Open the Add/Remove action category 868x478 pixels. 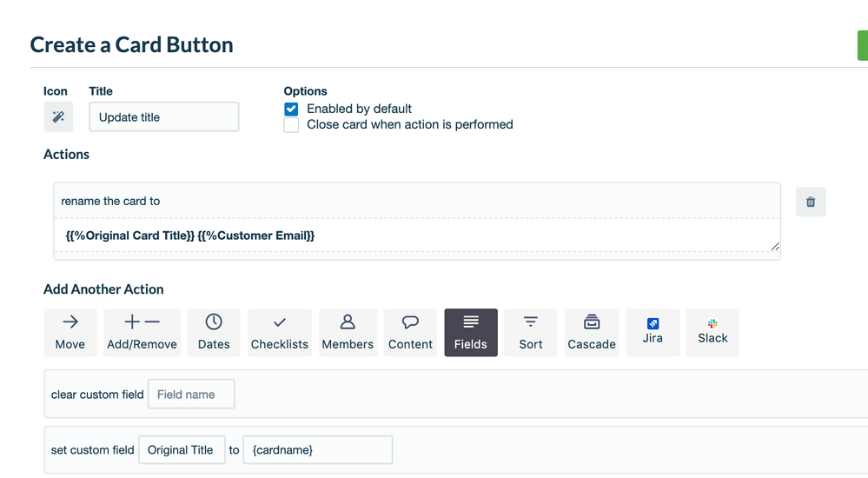coord(142,332)
